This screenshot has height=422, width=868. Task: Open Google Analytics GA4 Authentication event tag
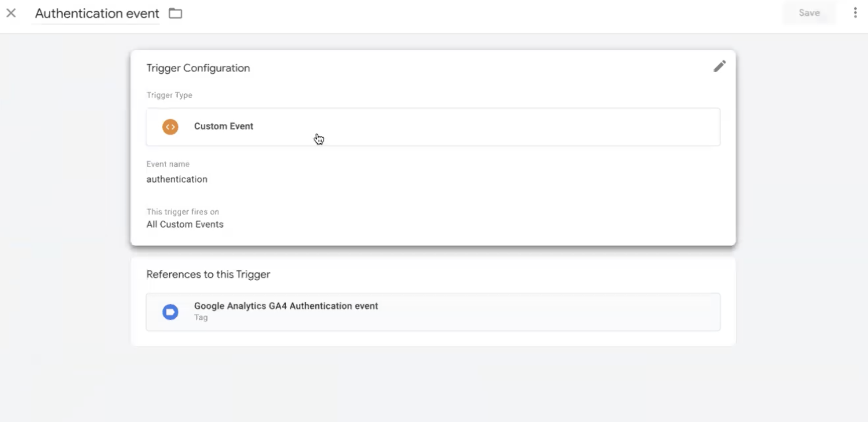[286, 306]
